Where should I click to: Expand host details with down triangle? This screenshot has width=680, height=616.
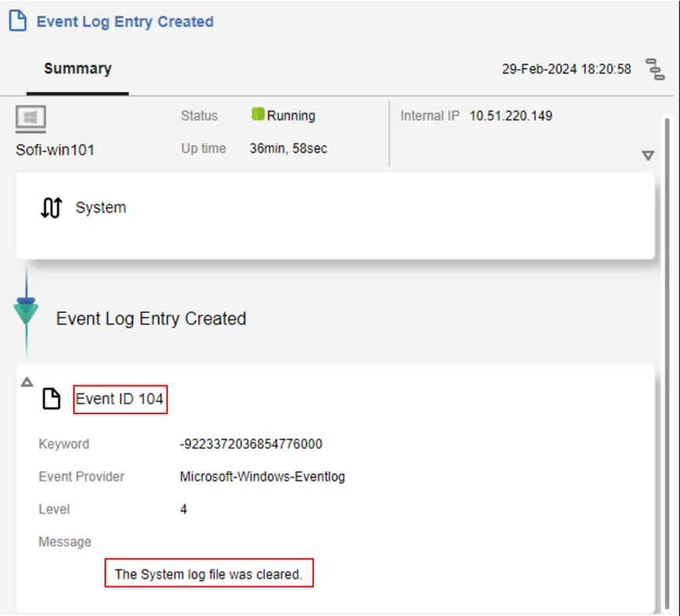(x=648, y=155)
